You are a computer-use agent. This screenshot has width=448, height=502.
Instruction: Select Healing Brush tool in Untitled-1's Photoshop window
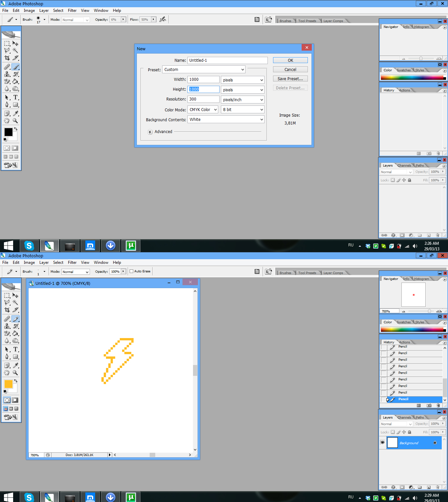point(7,319)
